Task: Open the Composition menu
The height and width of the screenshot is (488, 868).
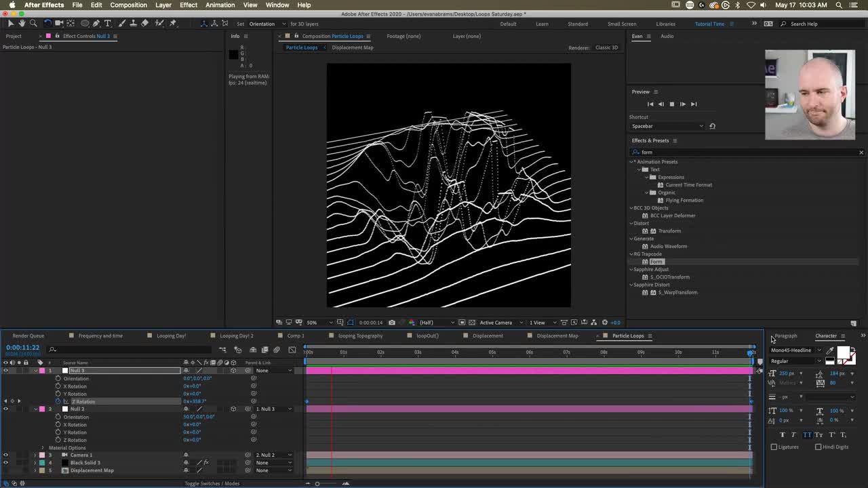Action: tap(128, 5)
